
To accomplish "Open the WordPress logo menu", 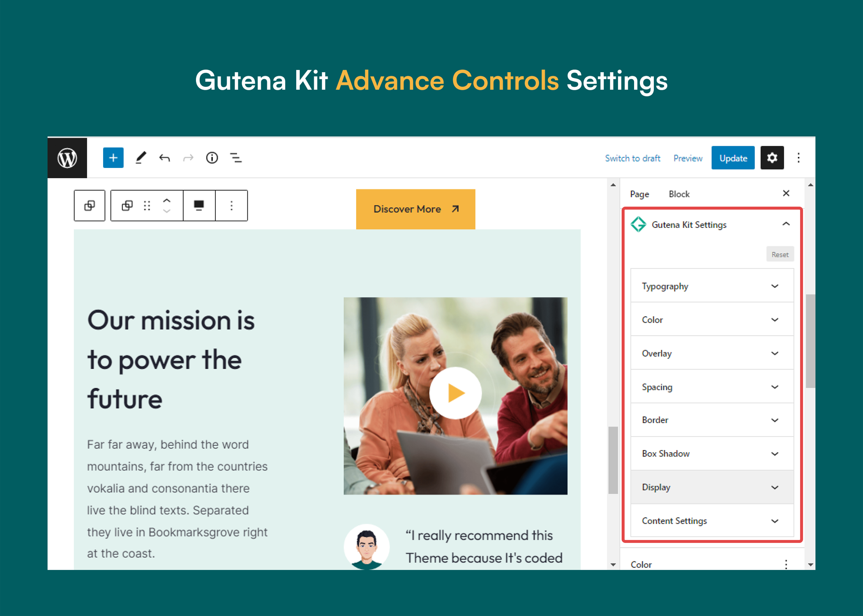I will (x=67, y=158).
